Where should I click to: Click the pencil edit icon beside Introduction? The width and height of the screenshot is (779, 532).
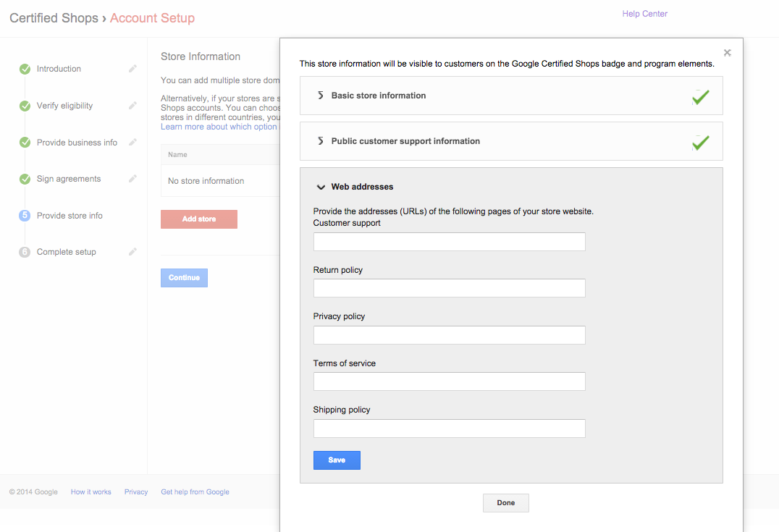click(x=132, y=69)
